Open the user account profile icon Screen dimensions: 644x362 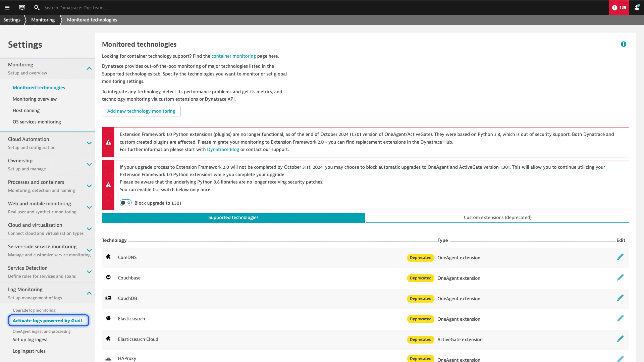pyautogui.click(x=637, y=8)
